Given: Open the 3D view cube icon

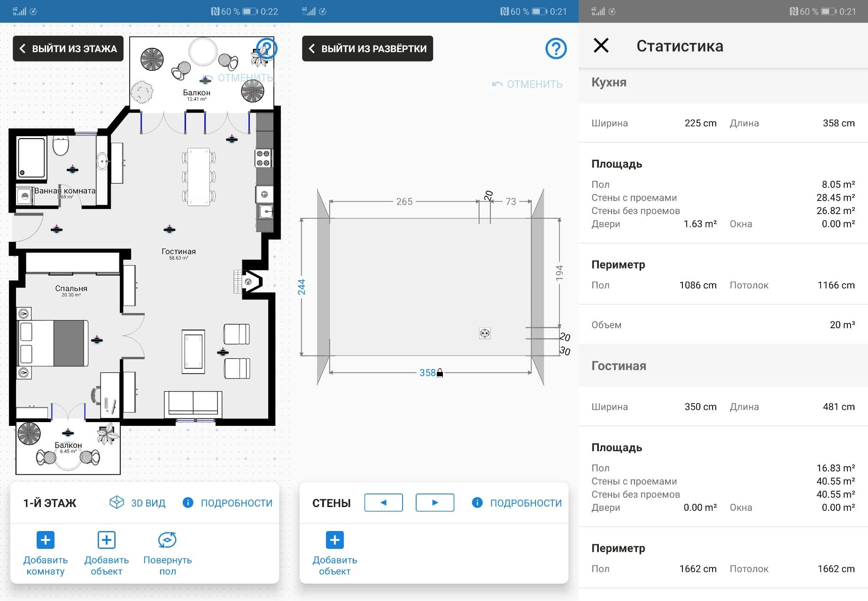Looking at the screenshot, I should pyautogui.click(x=116, y=502).
